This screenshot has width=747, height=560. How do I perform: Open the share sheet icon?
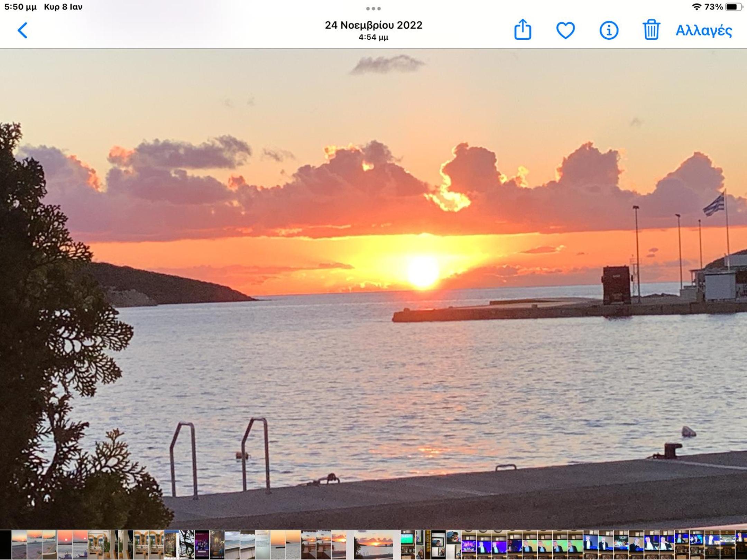coord(523,30)
